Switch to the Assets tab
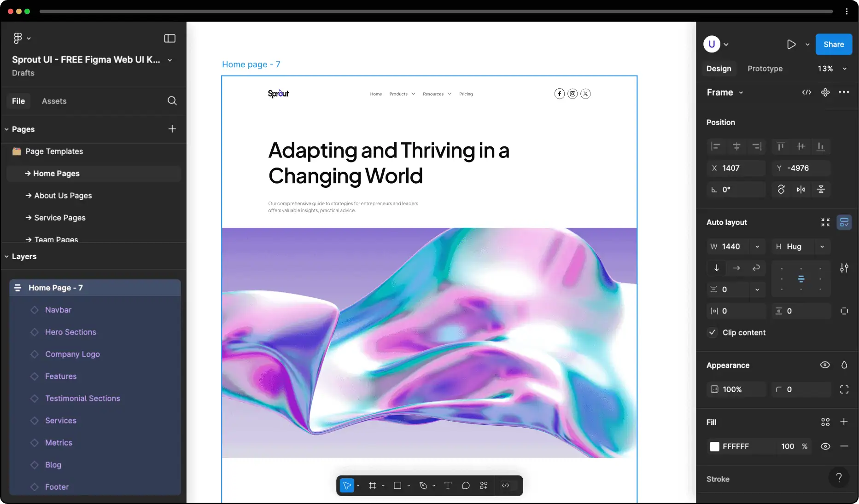This screenshot has height=504, width=859. 54,101
